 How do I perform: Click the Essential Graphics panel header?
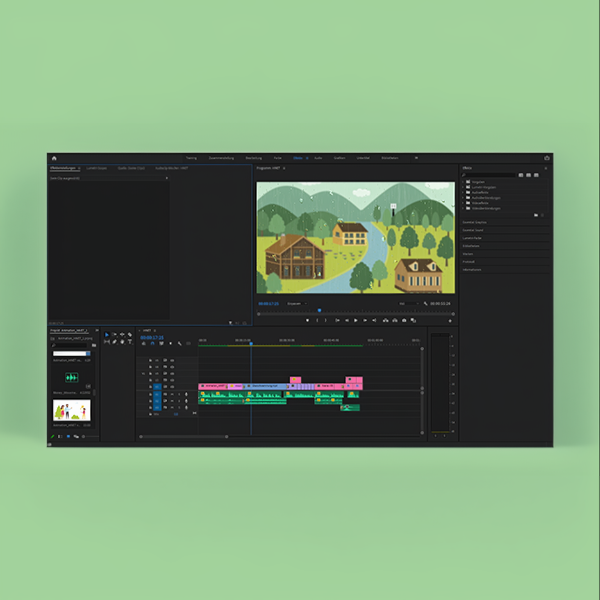475,221
